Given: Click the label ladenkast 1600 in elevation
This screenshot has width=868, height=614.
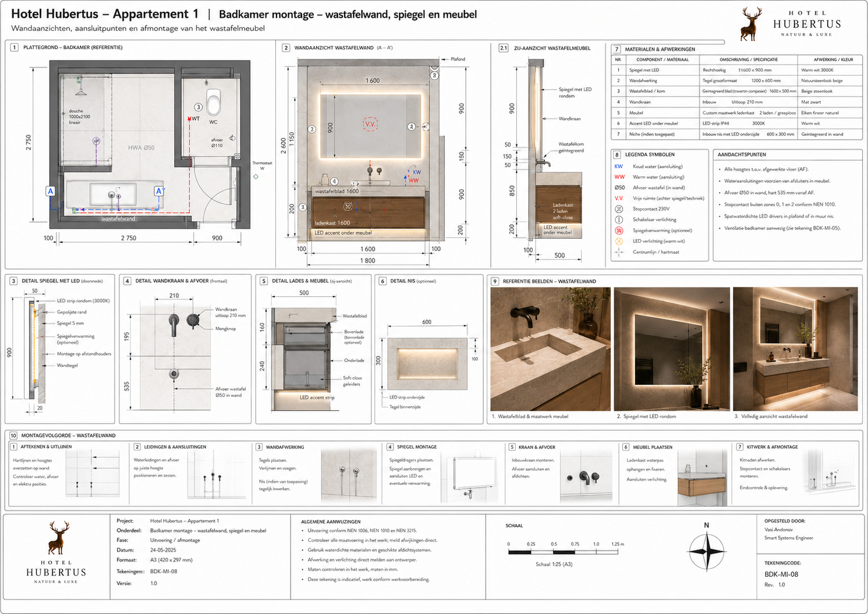Looking at the screenshot, I should pos(332,223).
